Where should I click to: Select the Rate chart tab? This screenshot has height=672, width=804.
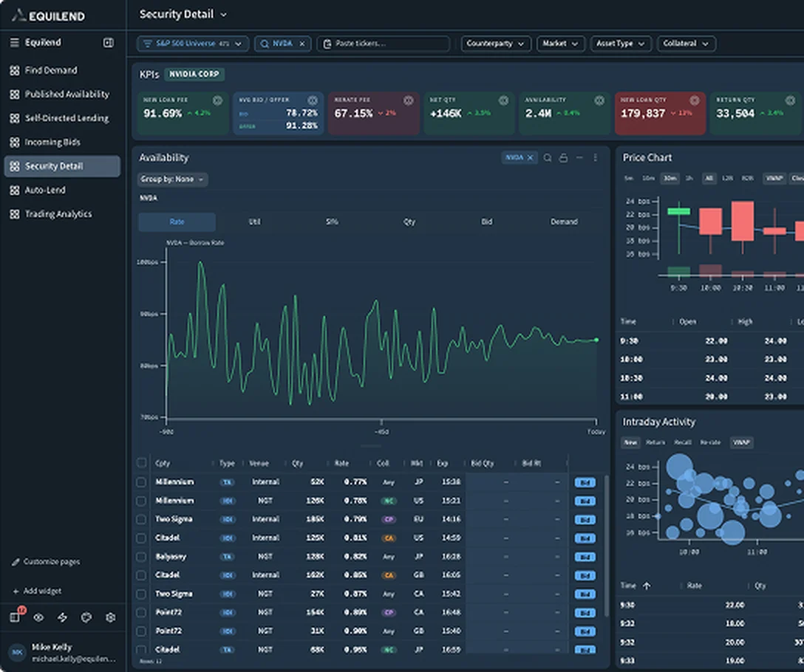pyautogui.click(x=177, y=222)
